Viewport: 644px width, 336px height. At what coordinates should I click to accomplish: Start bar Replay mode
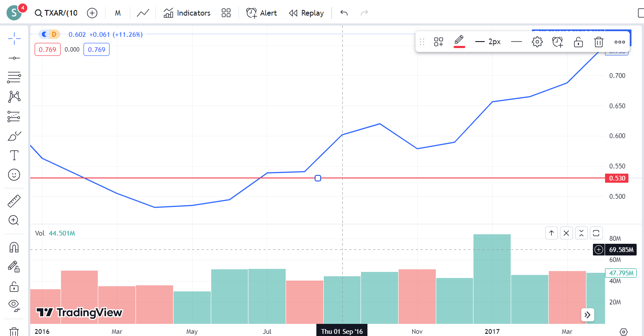tap(306, 13)
